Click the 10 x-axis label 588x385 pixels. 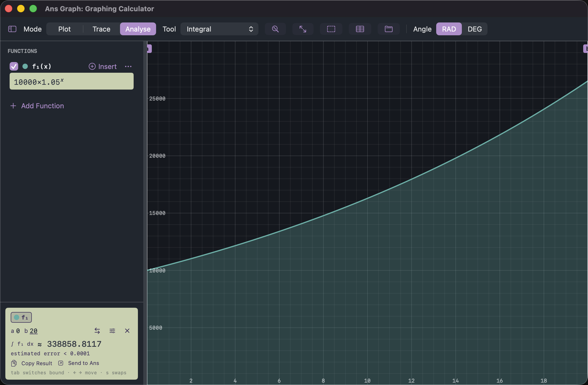tap(367, 381)
